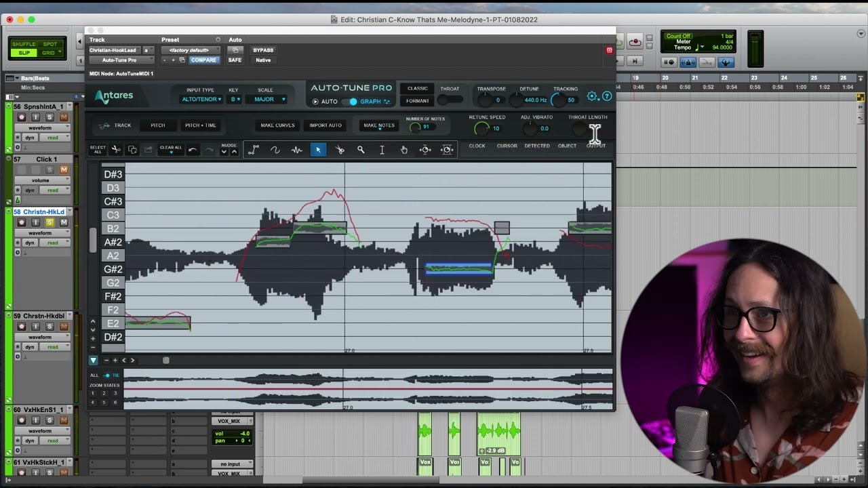Select the I-beam range tool
The image size is (868, 488).
pyautogui.click(x=382, y=150)
